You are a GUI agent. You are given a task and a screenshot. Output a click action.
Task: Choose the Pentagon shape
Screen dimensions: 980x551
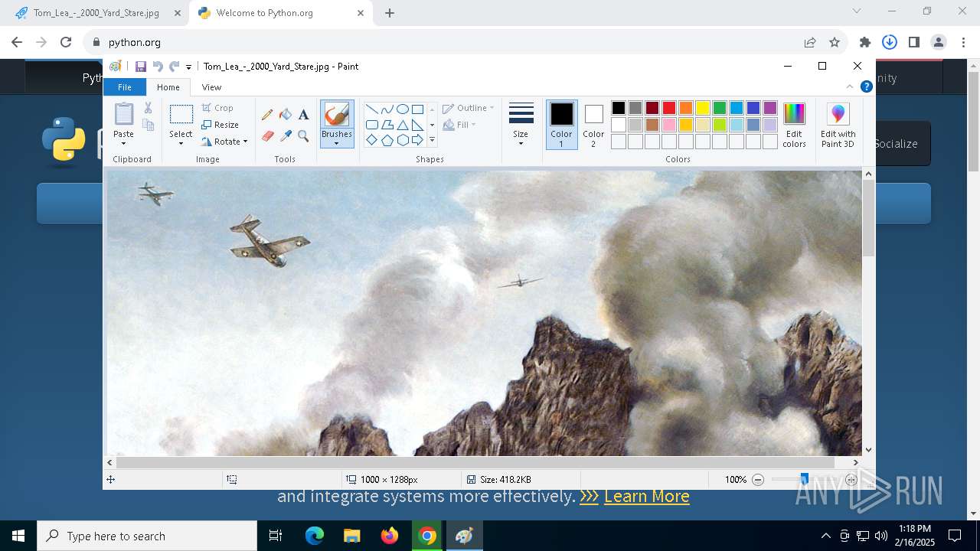[387, 140]
